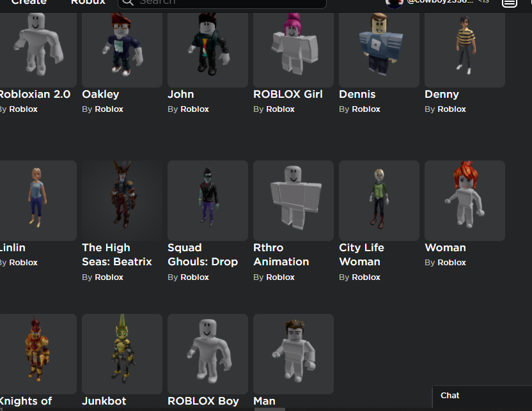
Task: Open the Squad Ghouls: Drop thumbnail
Action: (208, 201)
